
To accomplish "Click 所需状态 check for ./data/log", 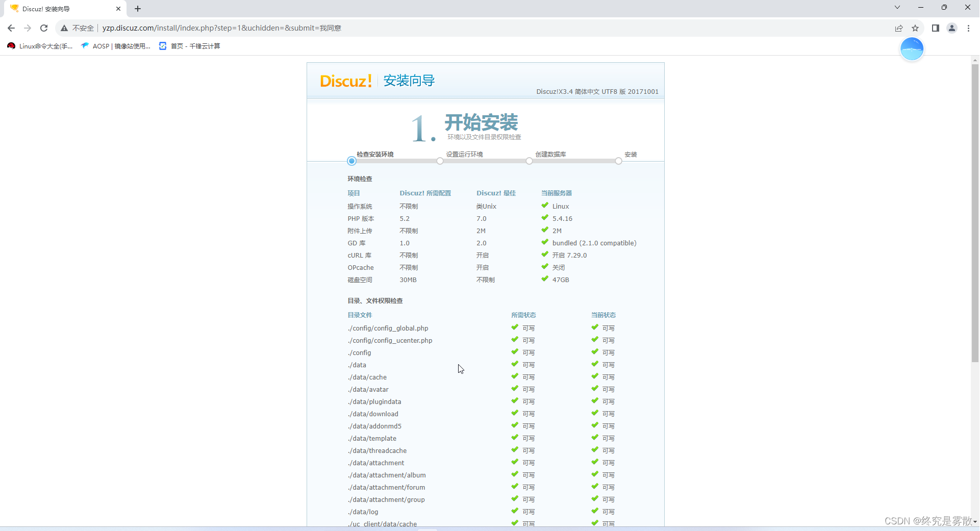I will [515, 511].
